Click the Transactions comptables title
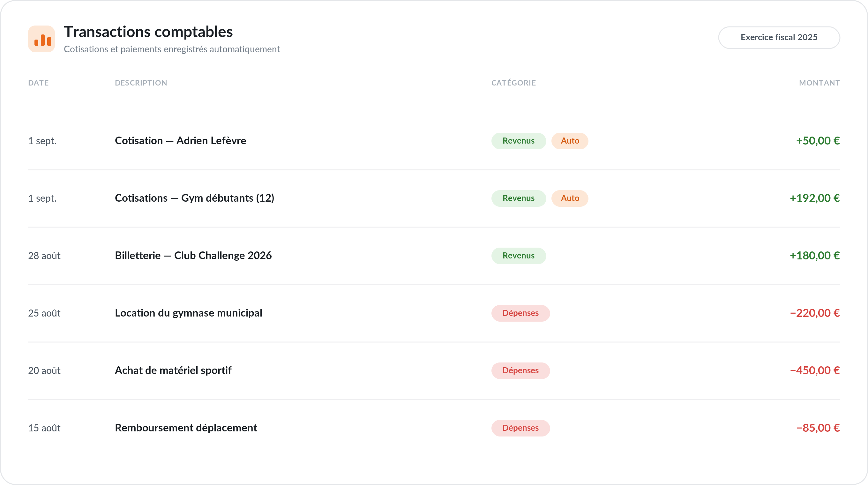 click(x=148, y=32)
